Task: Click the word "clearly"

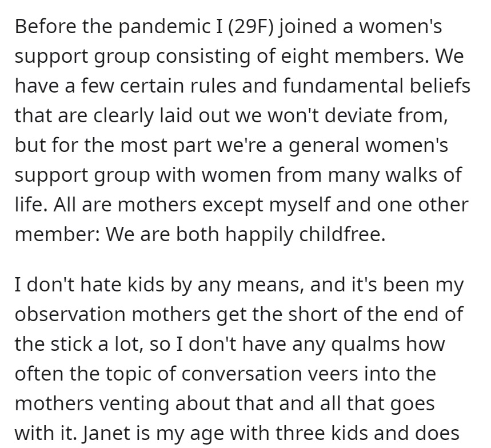Action: click(123, 115)
